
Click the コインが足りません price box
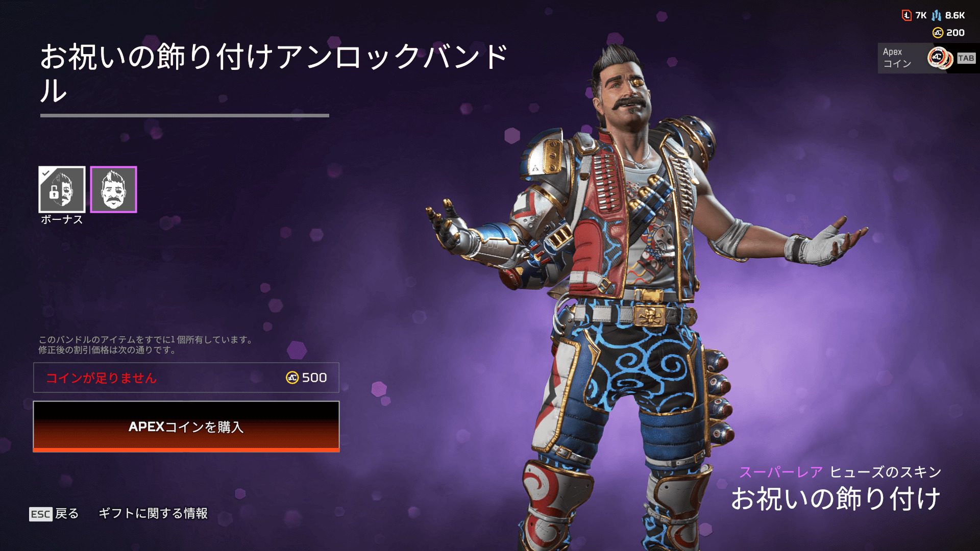186,378
